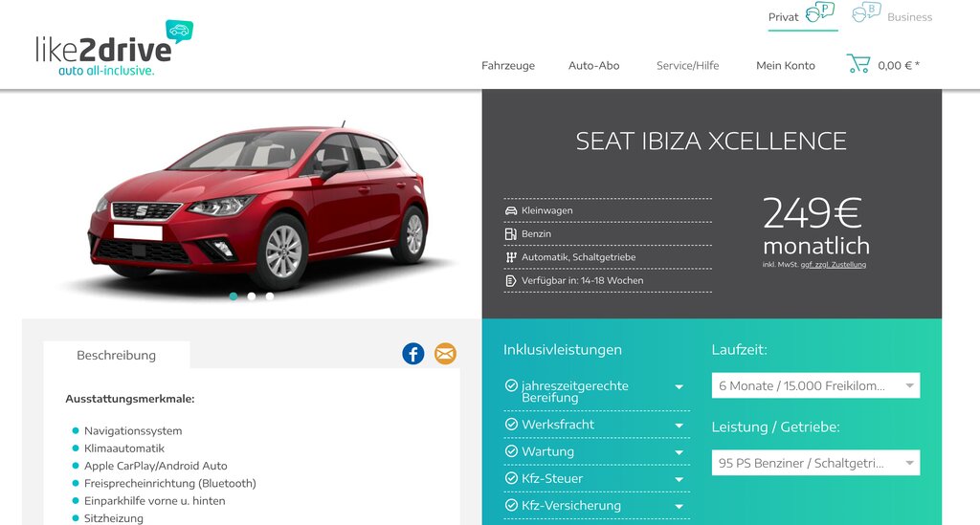Expand the Werksfracht details
The height and width of the screenshot is (525, 980).
[x=596, y=425]
